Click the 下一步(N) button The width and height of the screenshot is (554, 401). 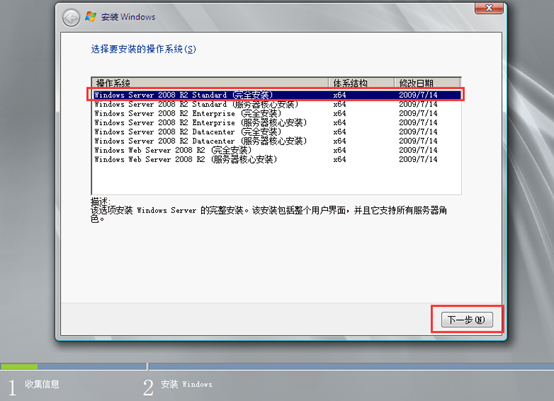(467, 320)
